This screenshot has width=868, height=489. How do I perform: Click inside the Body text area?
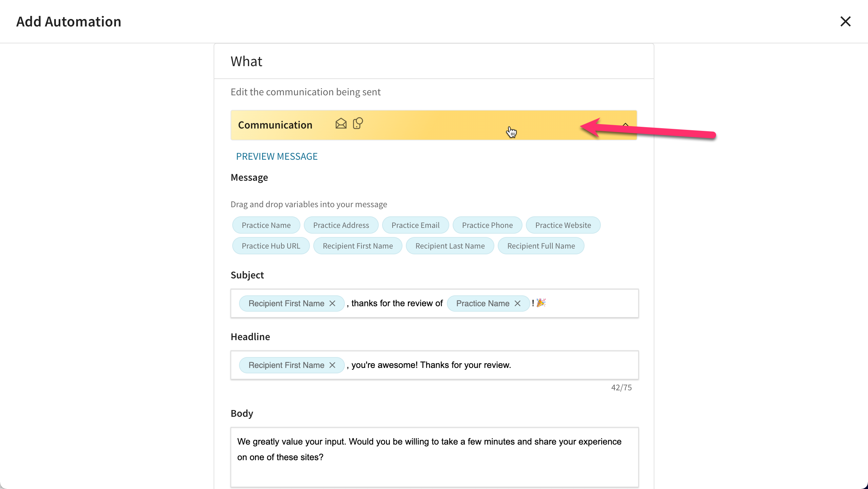434,457
